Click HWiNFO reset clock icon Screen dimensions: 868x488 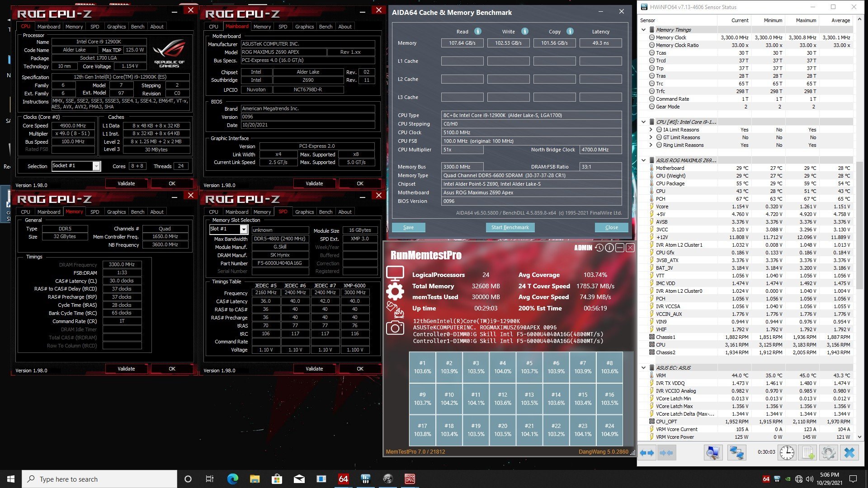click(x=787, y=452)
